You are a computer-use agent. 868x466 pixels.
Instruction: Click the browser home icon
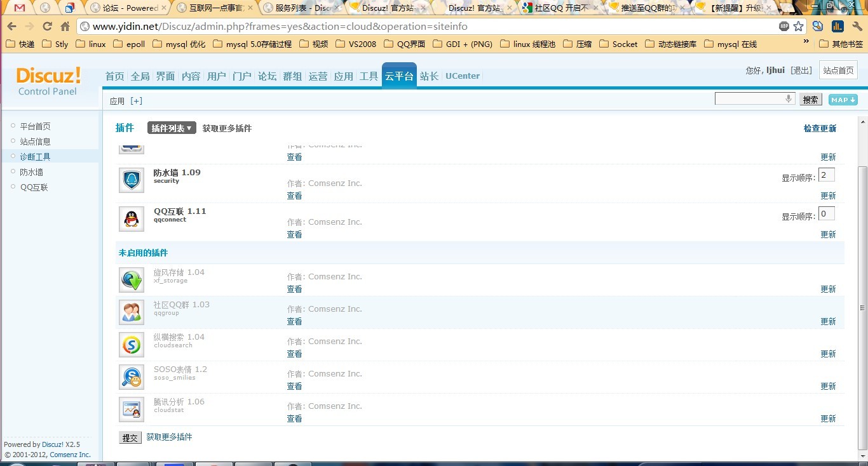(x=65, y=27)
